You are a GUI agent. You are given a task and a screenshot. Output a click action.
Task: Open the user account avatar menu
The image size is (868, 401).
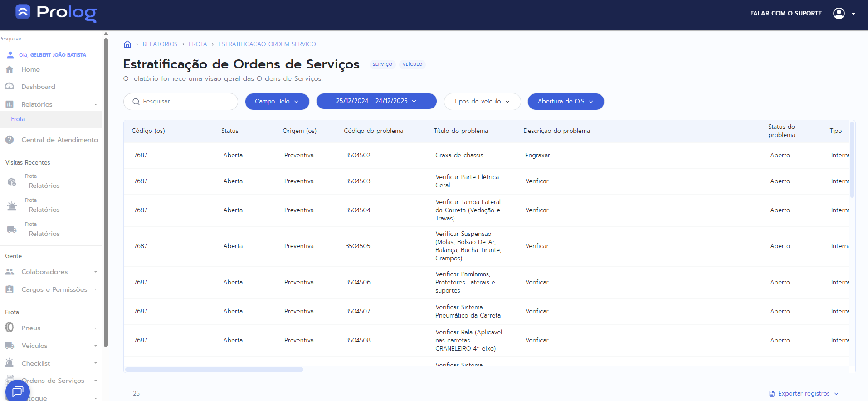[x=839, y=14]
